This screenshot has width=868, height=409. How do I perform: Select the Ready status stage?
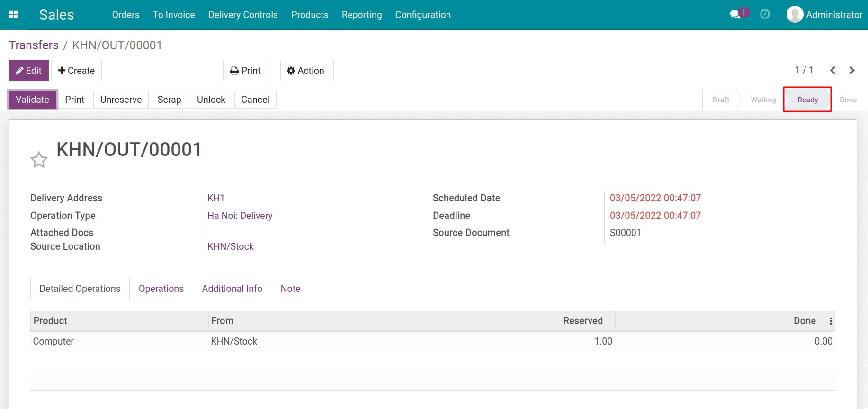pyautogui.click(x=807, y=100)
